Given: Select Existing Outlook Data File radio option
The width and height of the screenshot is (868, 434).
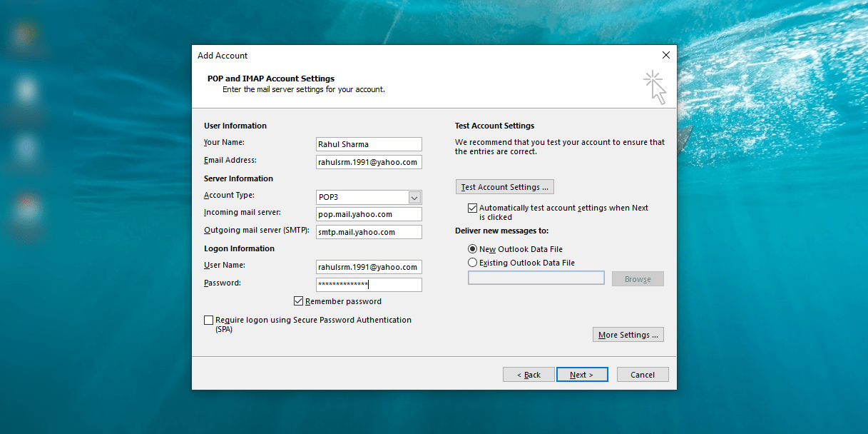Looking at the screenshot, I should pos(472,263).
